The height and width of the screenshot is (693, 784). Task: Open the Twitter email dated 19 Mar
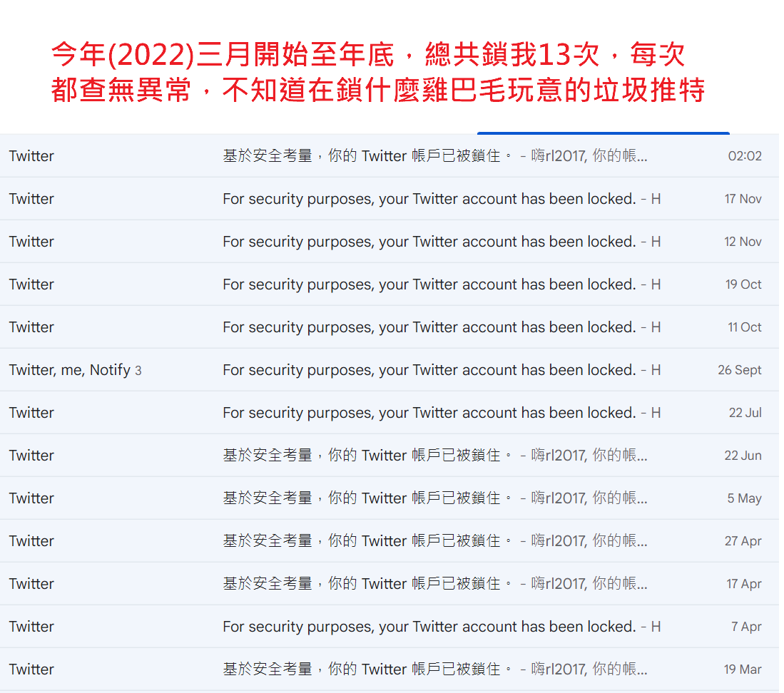[390, 669]
